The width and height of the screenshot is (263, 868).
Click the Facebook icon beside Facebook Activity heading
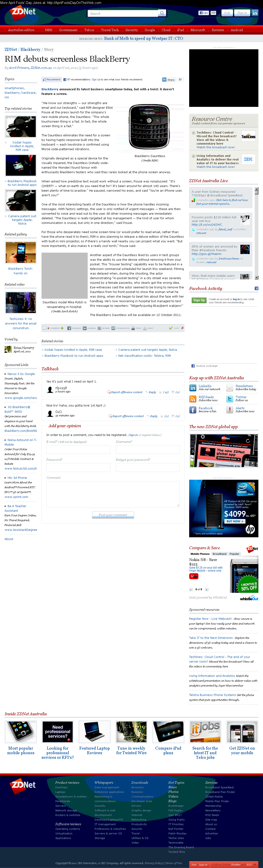256,288
